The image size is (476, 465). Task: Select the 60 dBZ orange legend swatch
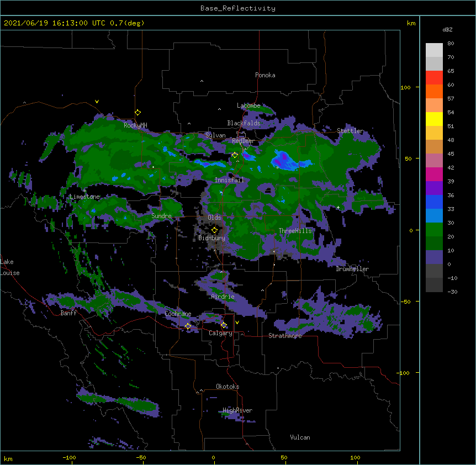pyautogui.click(x=434, y=91)
